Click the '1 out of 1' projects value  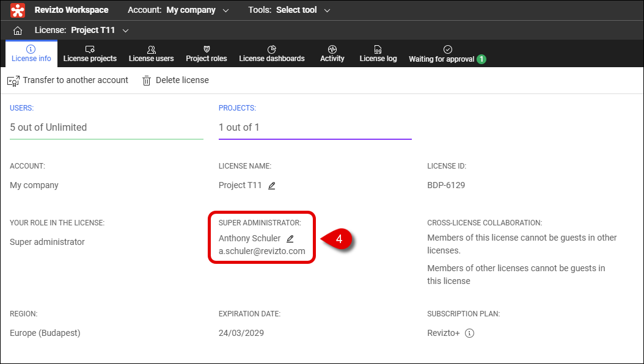pos(239,127)
